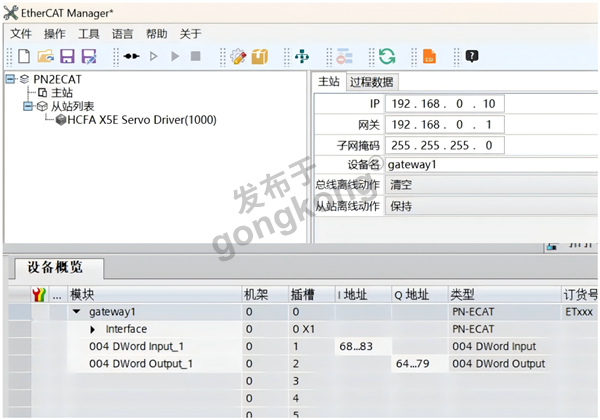600x420 pixels.
Task: Click the 网关 gateway address field
Action: point(445,124)
